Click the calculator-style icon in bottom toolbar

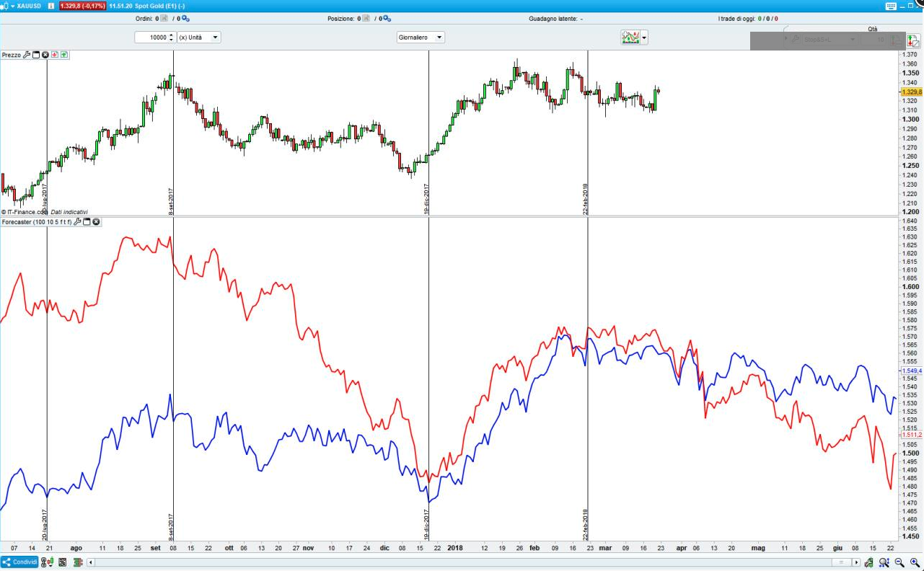(63, 562)
